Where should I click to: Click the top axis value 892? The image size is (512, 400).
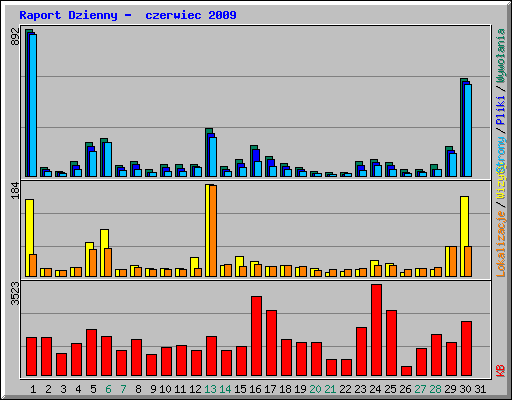pyautogui.click(x=15, y=37)
